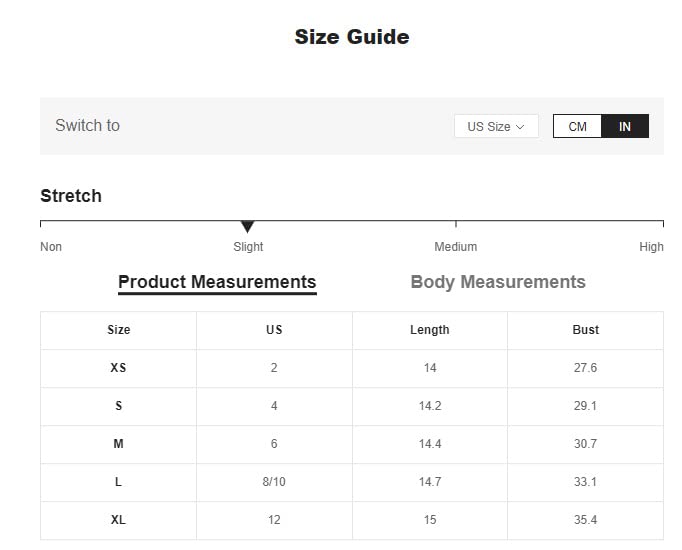Click the US column header

pyautogui.click(x=274, y=330)
